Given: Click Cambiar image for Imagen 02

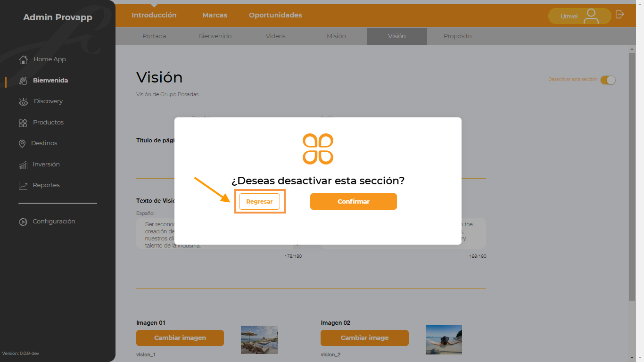Looking at the screenshot, I should point(364,338).
